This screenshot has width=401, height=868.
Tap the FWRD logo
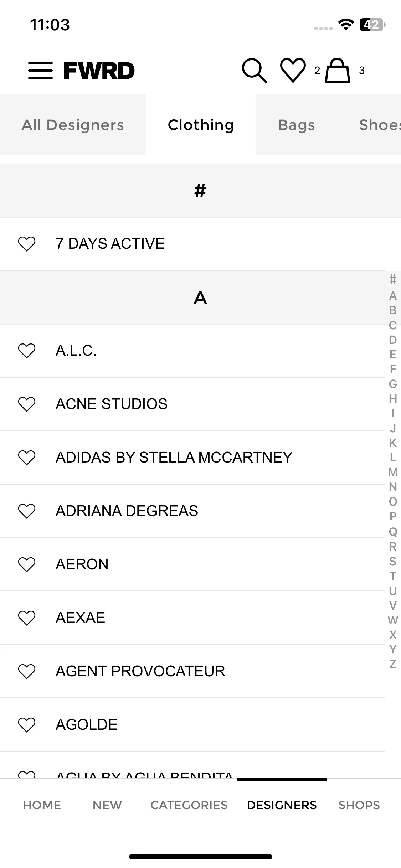(99, 70)
